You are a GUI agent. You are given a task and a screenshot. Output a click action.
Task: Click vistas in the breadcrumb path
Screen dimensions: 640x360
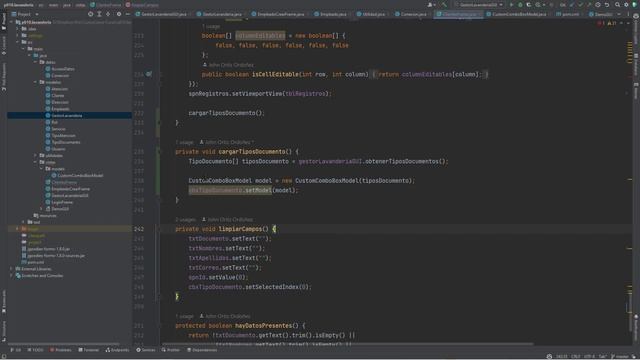pyautogui.click(x=80, y=5)
